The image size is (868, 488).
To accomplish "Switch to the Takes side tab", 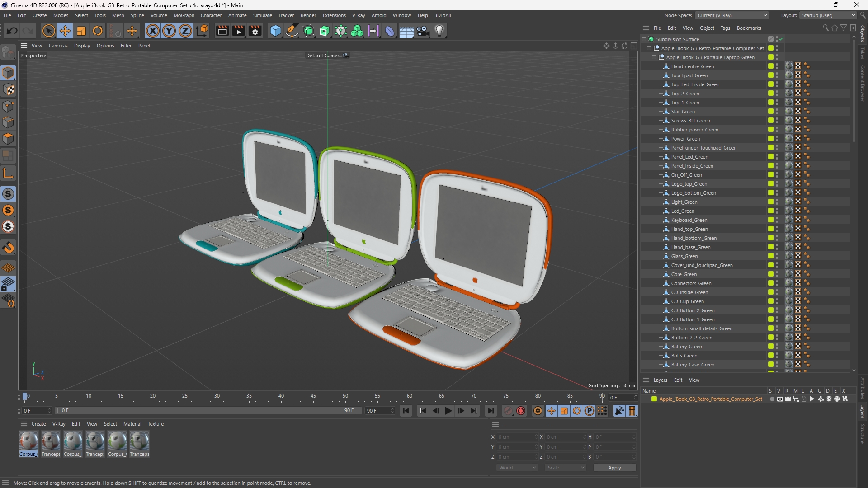I will [863, 53].
